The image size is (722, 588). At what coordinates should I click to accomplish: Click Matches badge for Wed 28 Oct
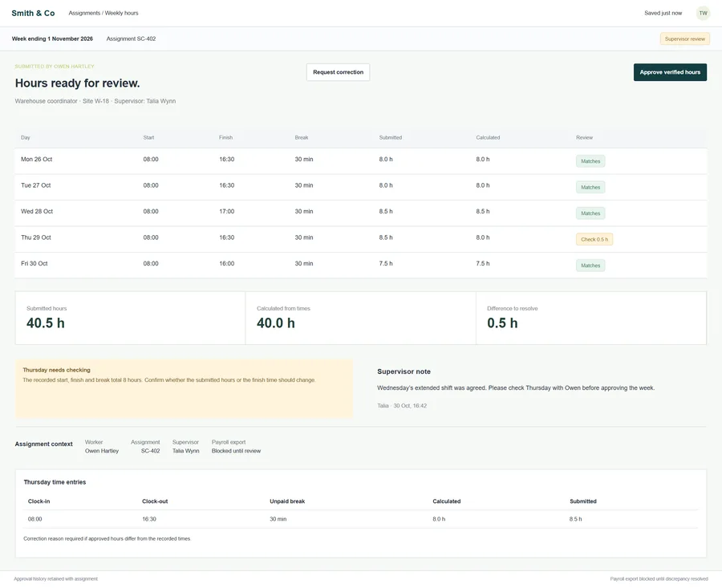[590, 213]
